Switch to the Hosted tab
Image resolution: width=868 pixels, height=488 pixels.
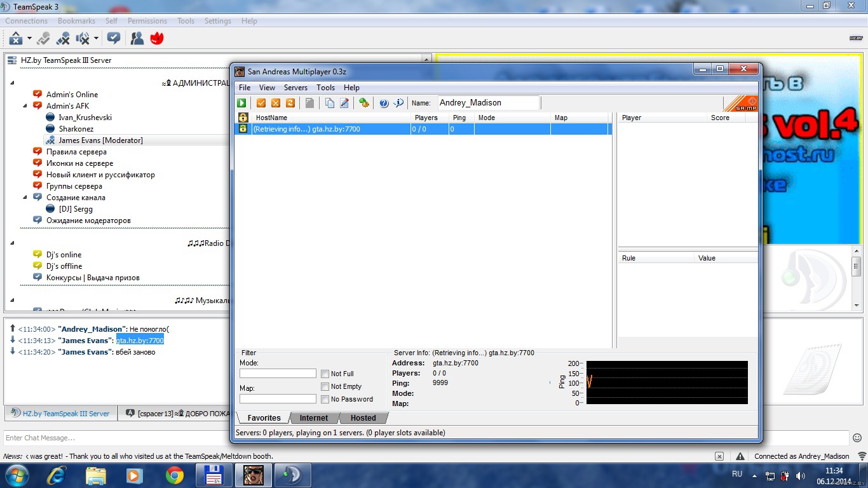point(363,418)
